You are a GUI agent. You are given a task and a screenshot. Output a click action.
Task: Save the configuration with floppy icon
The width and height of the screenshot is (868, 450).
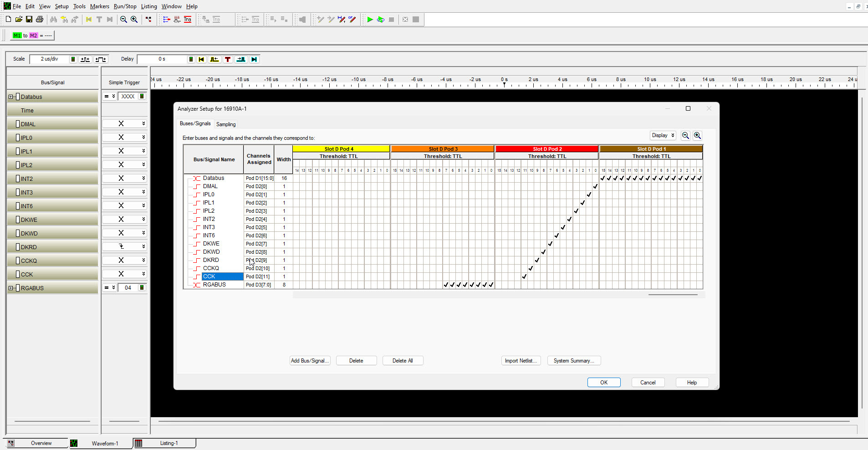[29, 19]
